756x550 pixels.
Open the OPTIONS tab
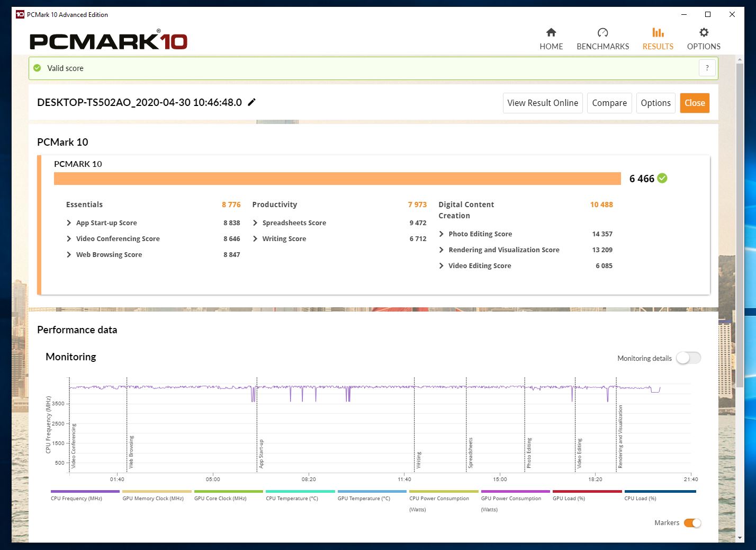pyautogui.click(x=704, y=39)
